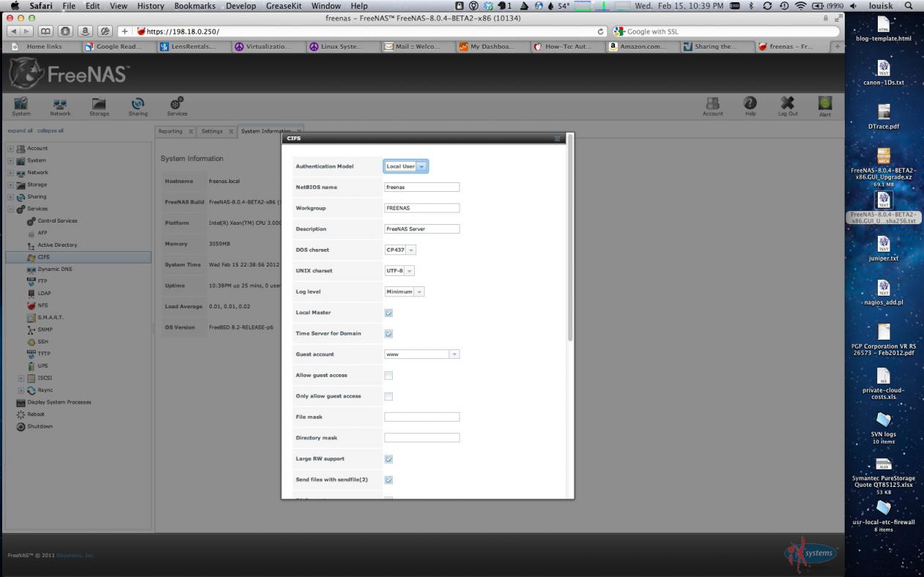Expand Account tree node
Viewport: 924px width, 577px height.
[10, 149]
